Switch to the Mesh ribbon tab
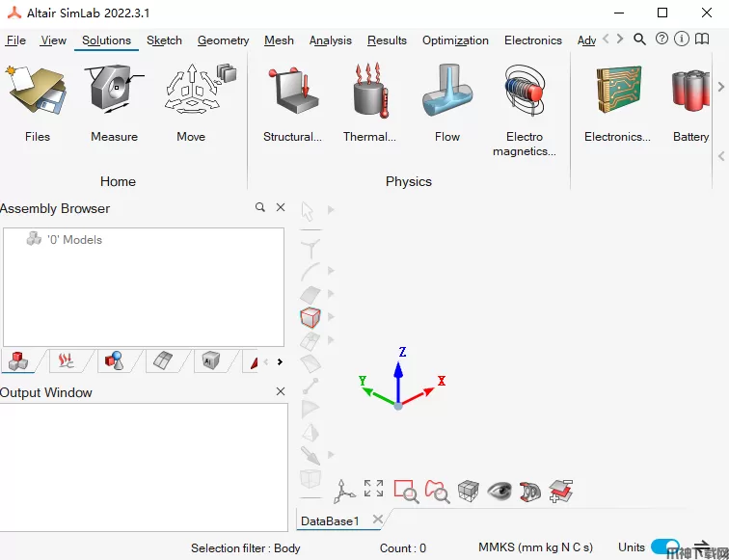 click(x=279, y=40)
